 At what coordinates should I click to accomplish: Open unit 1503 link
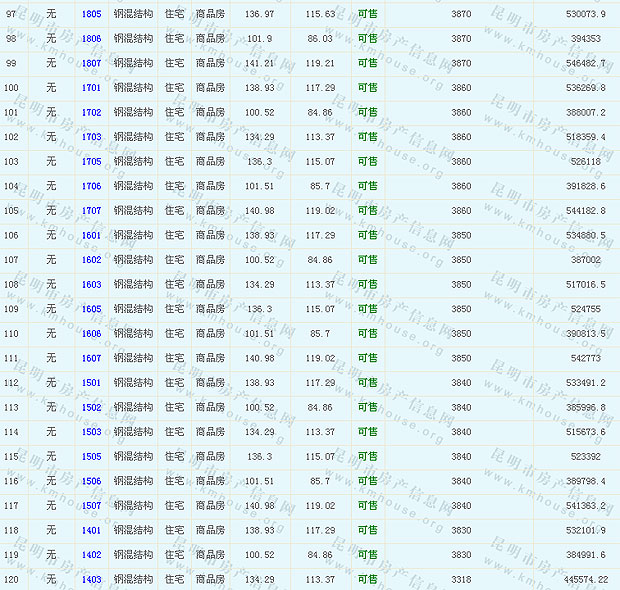pyautogui.click(x=91, y=432)
